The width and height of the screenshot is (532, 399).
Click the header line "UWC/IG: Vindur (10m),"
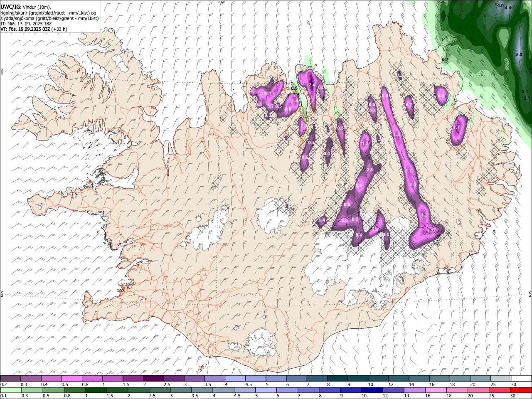click(26, 7)
